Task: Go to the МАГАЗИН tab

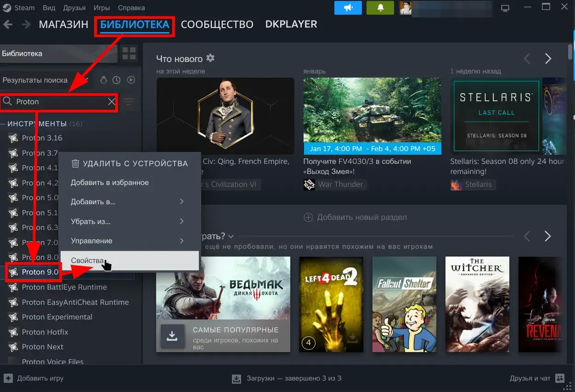Action: [x=63, y=24]
